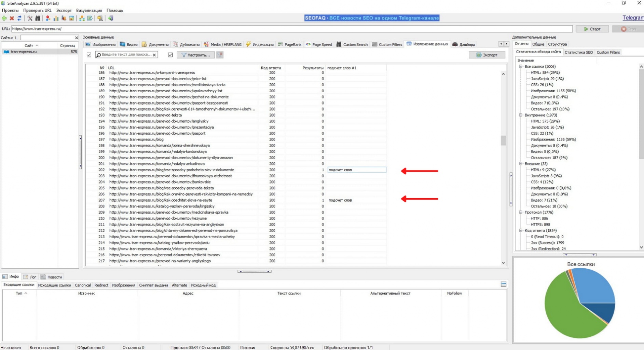The image size is (644, 350).
Task: Click the red X icon beside Настроить
Action: coord(220,55)
